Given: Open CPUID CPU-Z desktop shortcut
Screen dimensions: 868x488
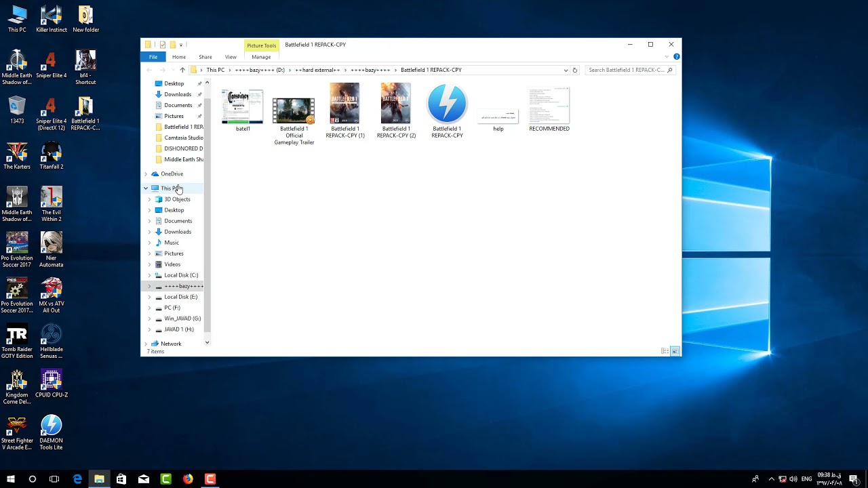Looking at the screenshot, I should click(51, 384).
